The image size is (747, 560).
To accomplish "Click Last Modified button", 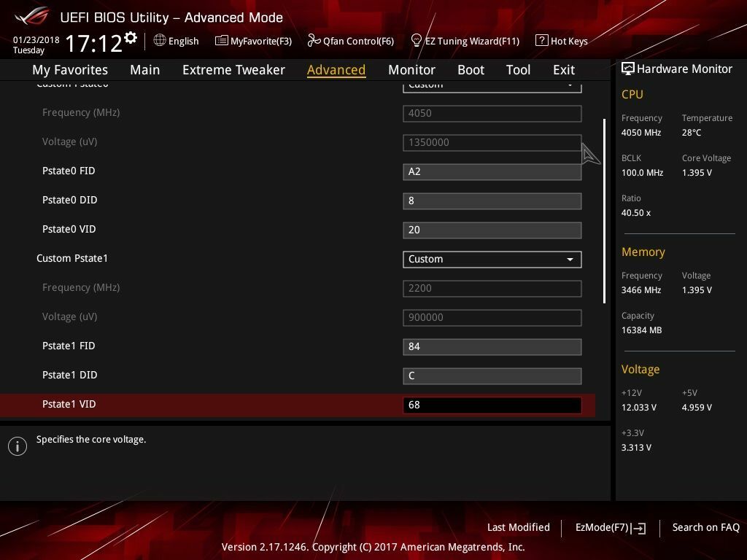I will click(519, 527).
